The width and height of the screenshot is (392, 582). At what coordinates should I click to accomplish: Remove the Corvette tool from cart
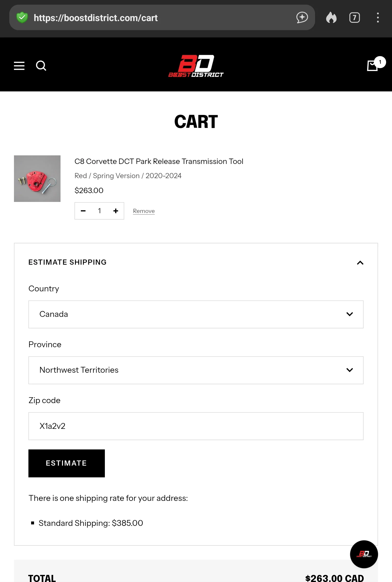tap(144, 211)
